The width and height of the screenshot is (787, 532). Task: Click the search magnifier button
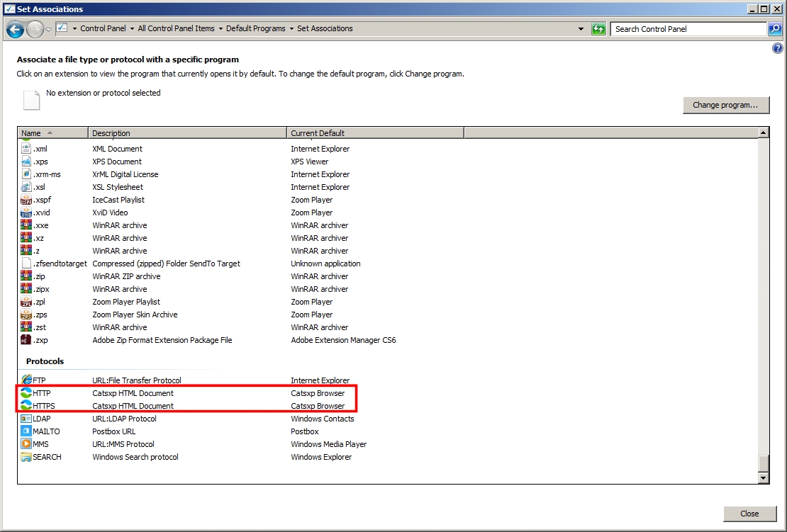click(775, 29)
